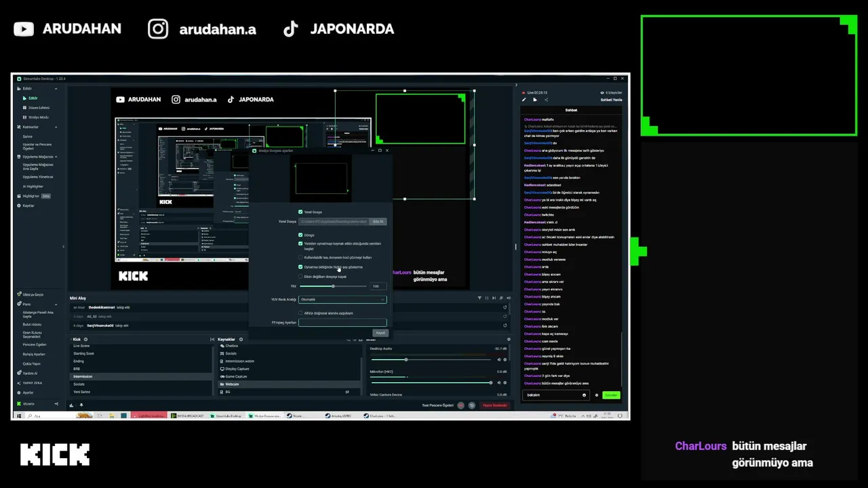
Task: Click the Yayını Sonlandır button
Action: [x=494, y=405]
